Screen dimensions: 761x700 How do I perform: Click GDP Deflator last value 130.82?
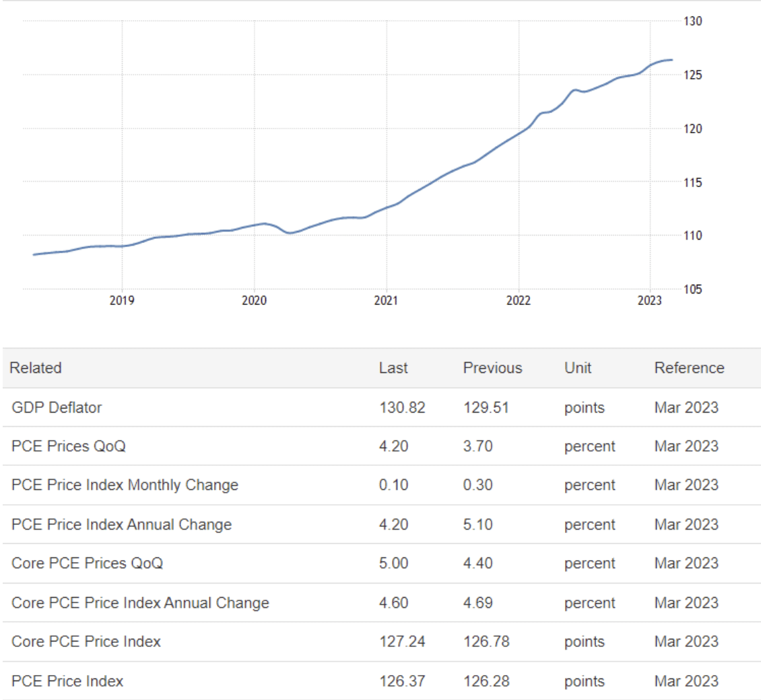402,407
